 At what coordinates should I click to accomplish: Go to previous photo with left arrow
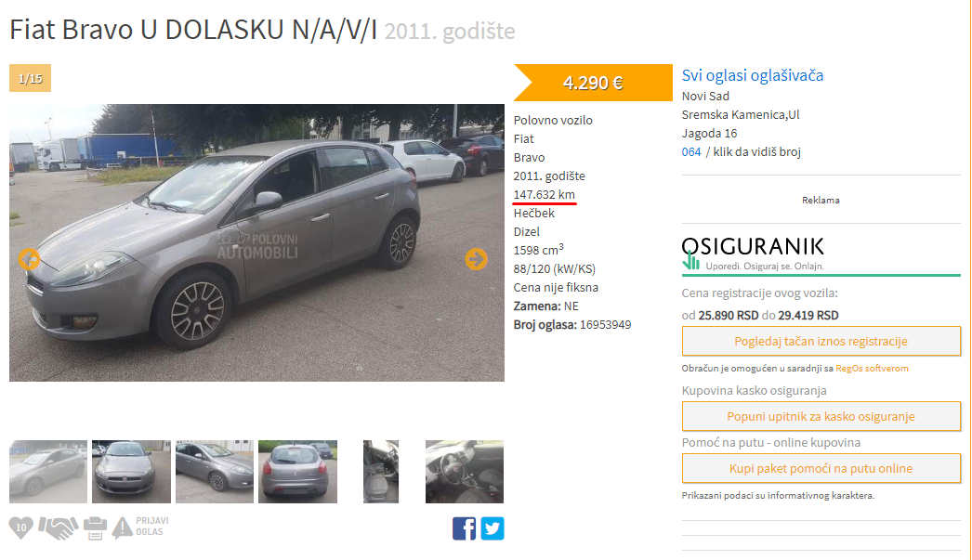pos(29,259)
